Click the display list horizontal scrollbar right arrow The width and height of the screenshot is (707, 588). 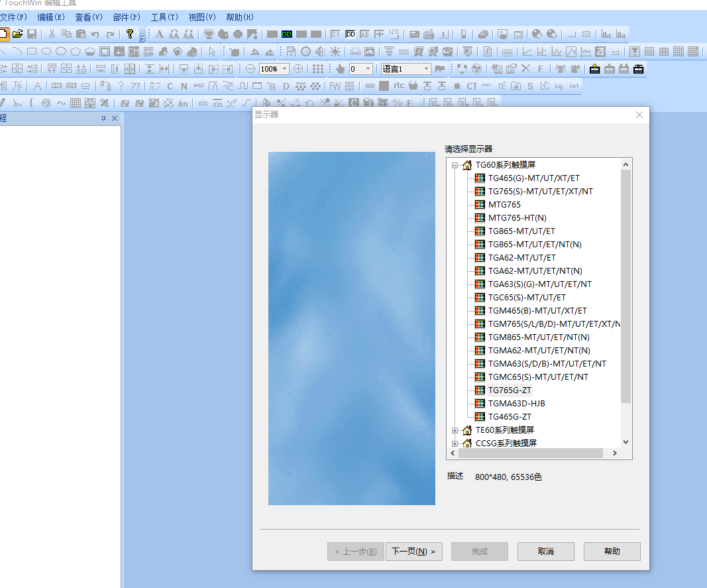(x=615, y=453)
